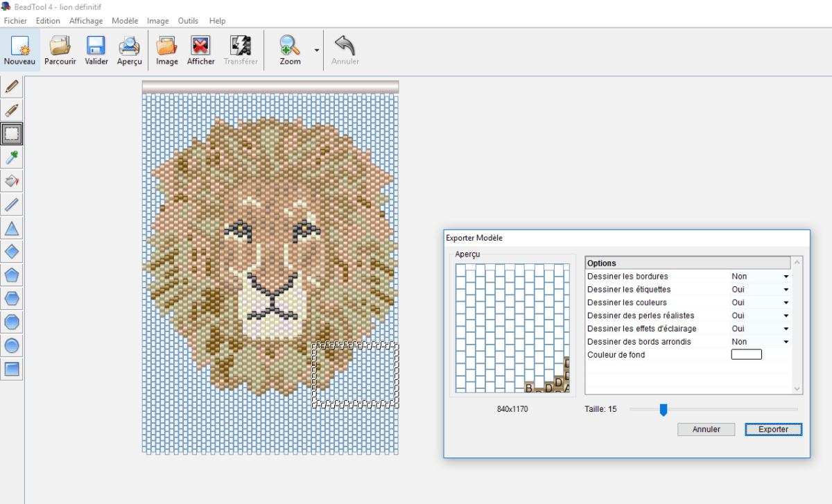Pick the triangle shape tool
This screenshot has width=832, height=504.
click(12, 228)
